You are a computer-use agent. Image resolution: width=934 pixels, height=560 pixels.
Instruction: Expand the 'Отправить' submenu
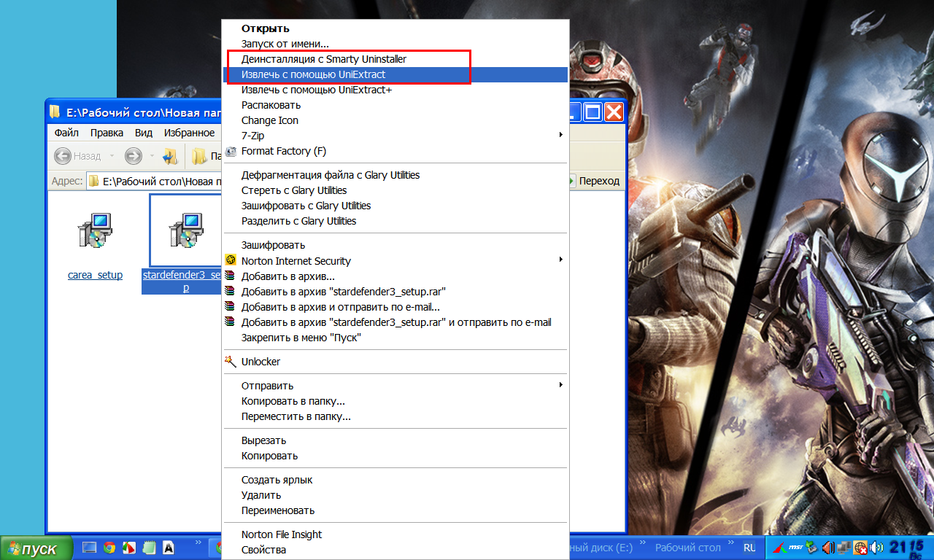tap(395, 386)
